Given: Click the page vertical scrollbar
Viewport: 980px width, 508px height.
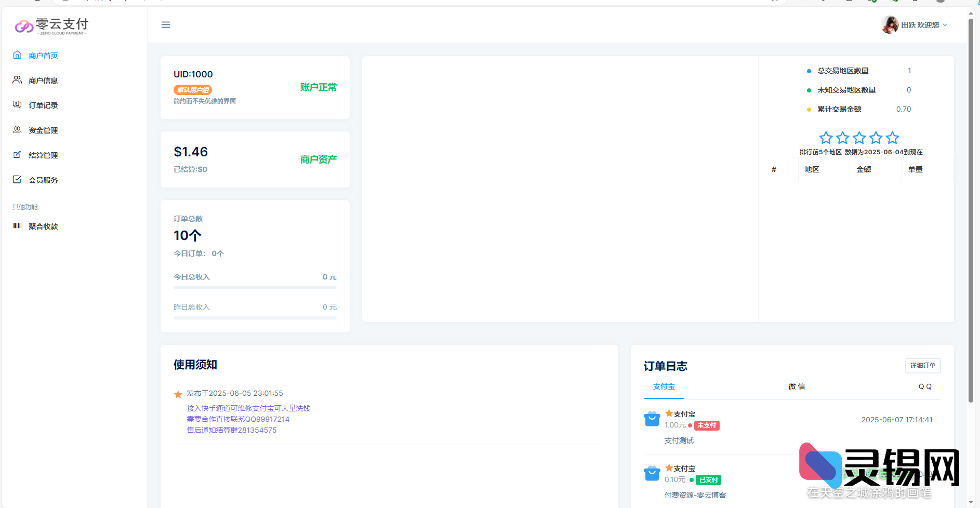Looking at the screenshot, I should (970, 208).
